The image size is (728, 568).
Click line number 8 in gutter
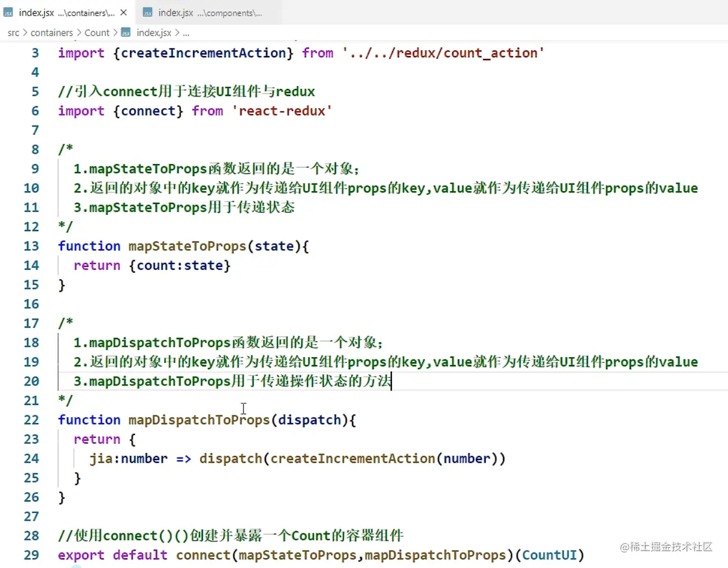(x=35, y=150)
